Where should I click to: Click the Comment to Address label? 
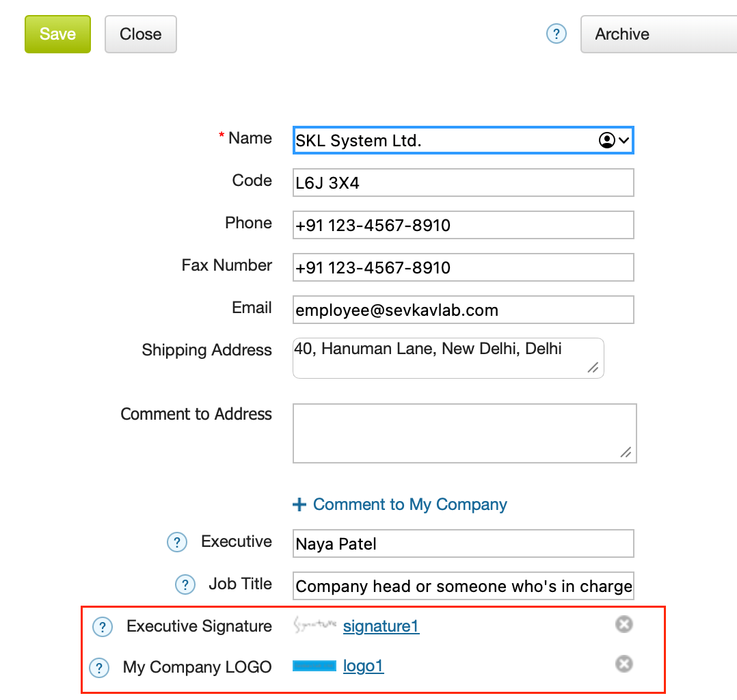(x=196, y=414)
